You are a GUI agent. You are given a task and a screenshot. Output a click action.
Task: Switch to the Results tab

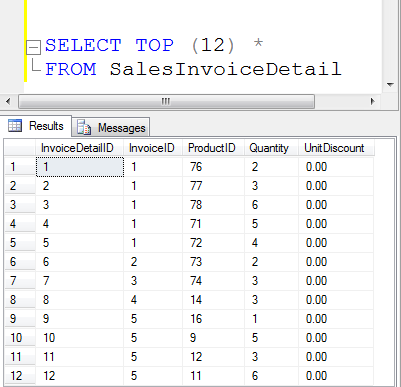[x=36, y=126]
